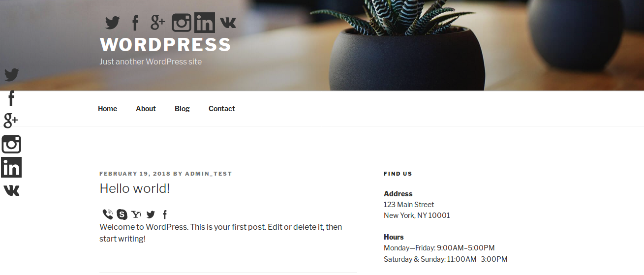Open the Google Plus icon in the header
The image size is (644, 275).
click(157, 23)
